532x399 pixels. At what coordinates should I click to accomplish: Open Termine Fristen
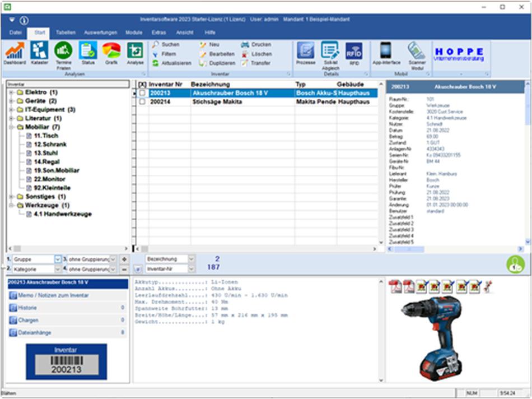click(x=63, y=55)
